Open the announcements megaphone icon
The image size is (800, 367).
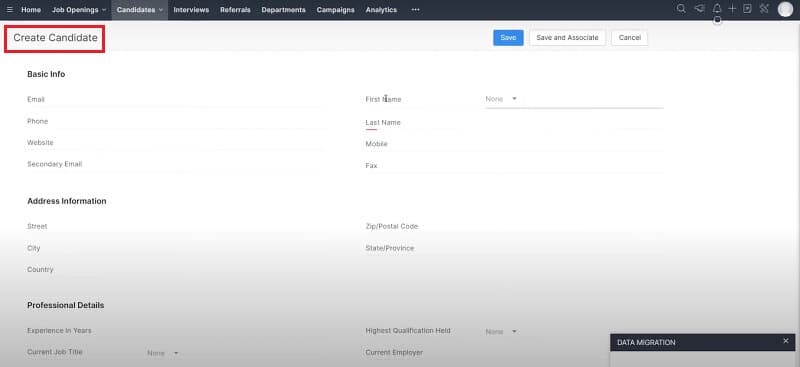pyautogui.click(x=699, y=9)
